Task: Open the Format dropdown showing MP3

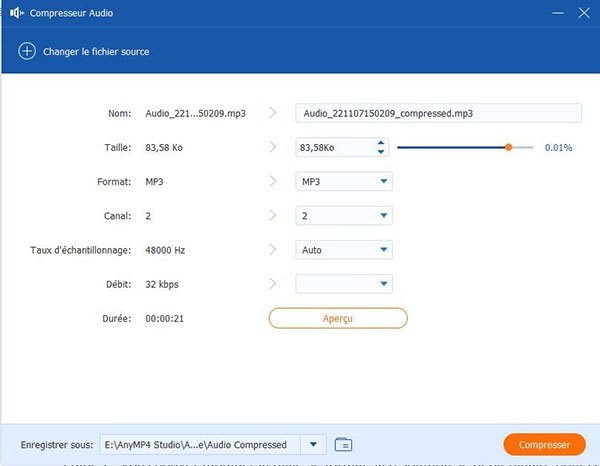Action: (x=344, y=181)
